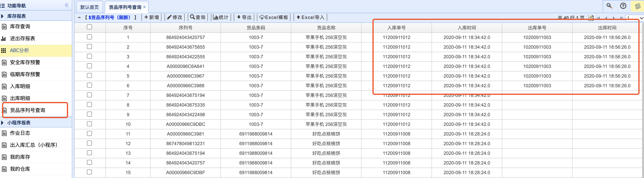Screen dimensions: 644x178
Task: Jump to the last page arrow
Action: click(x=621, y=18)
